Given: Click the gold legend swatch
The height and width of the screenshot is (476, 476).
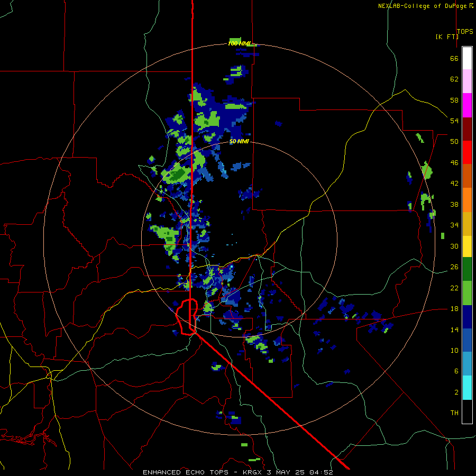Looking at the screenshot, I should 467,224.
